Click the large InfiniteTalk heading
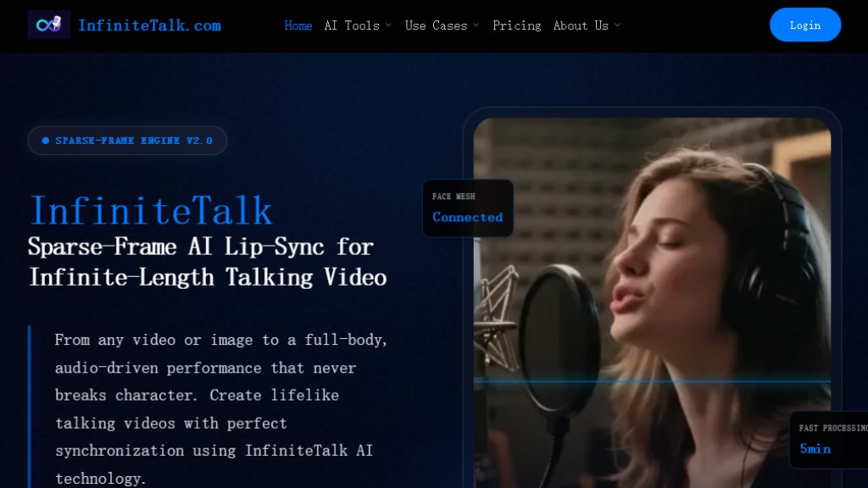The width and height of the screenshot is (868, 488). pyautogui.click(x=151, y=210)
